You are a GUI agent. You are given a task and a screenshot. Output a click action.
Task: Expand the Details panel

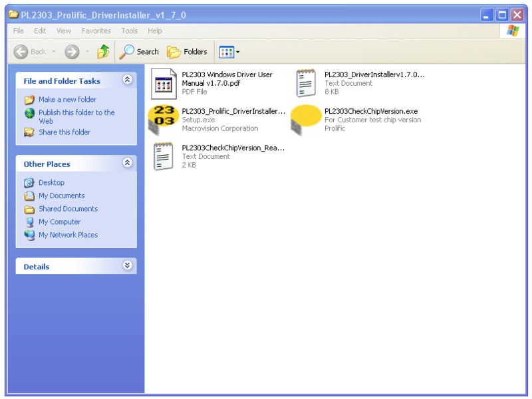click(127, 266)
